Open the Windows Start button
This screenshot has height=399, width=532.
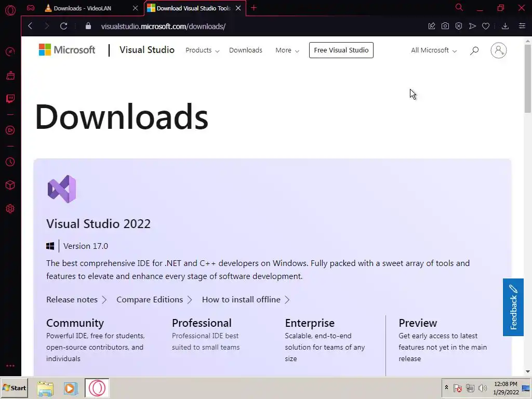pos(14,388)
